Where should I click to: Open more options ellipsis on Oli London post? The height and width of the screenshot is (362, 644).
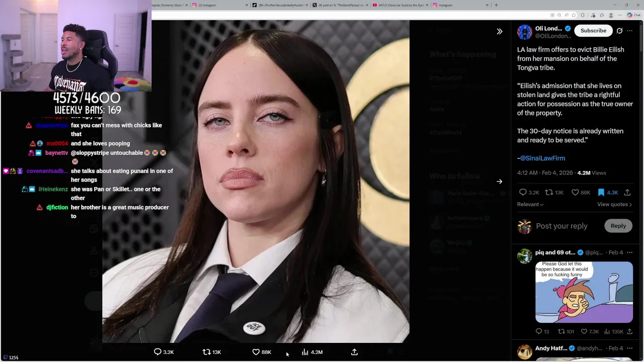click(x=629, y=31)
